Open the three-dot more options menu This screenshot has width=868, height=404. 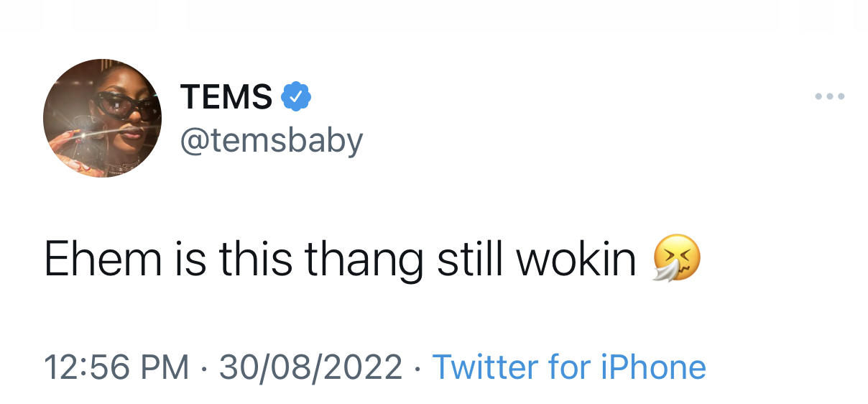click(x=830, y=96)
